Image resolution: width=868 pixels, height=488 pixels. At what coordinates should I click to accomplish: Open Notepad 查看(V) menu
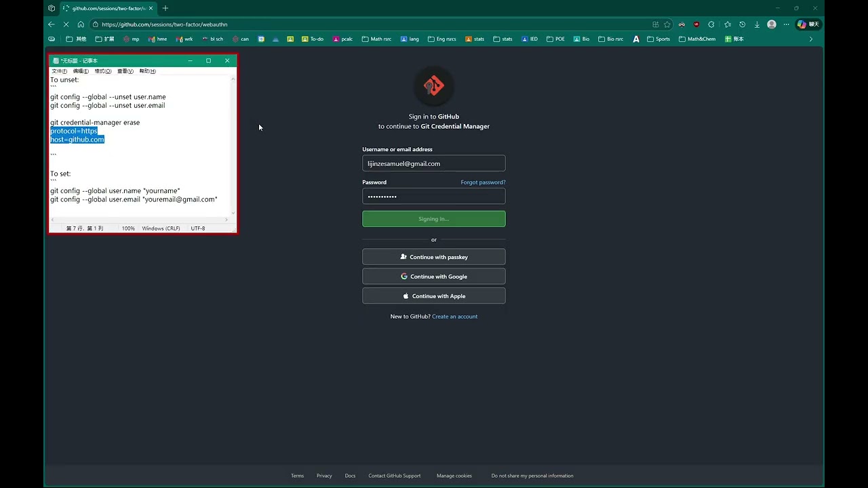coord(125,71)
